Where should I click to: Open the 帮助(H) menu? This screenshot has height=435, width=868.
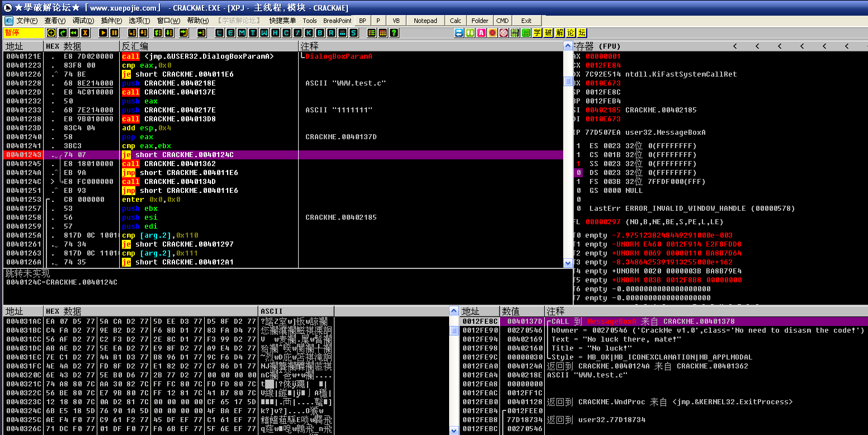click(x=198, y=21)
